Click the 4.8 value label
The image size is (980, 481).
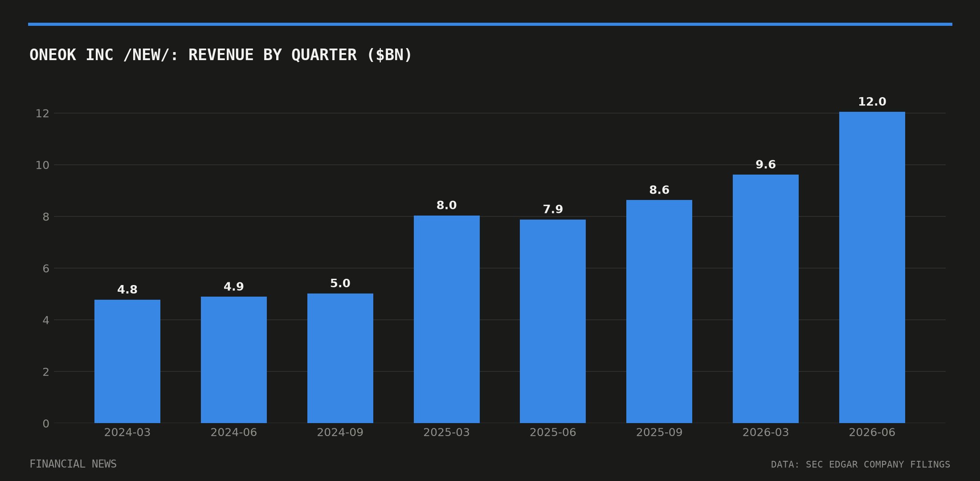(127, 290)
